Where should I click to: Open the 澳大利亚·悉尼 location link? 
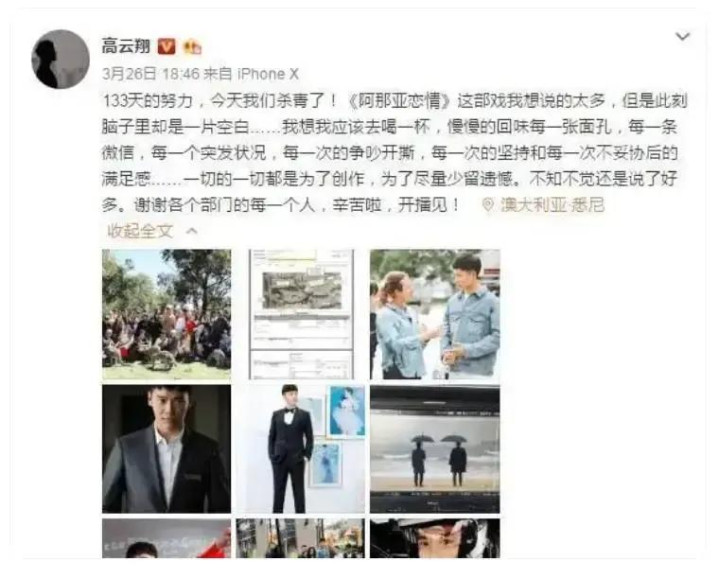[552, 205]
